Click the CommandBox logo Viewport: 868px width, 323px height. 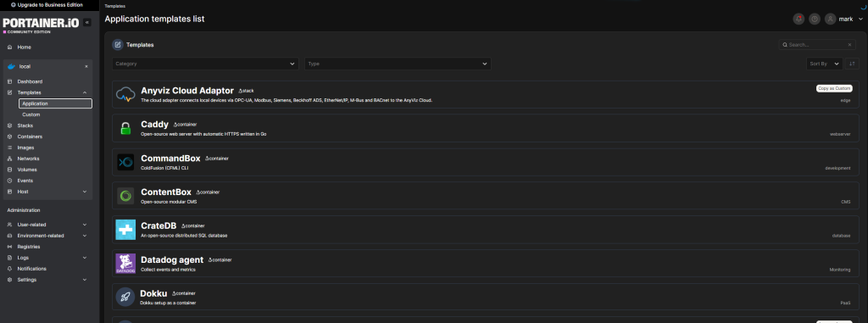(x=125, y=162)
